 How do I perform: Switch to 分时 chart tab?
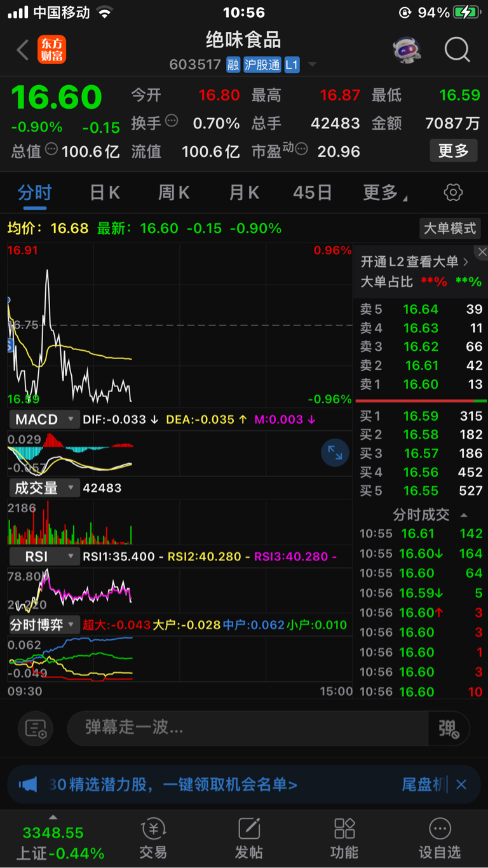[35, 193]
